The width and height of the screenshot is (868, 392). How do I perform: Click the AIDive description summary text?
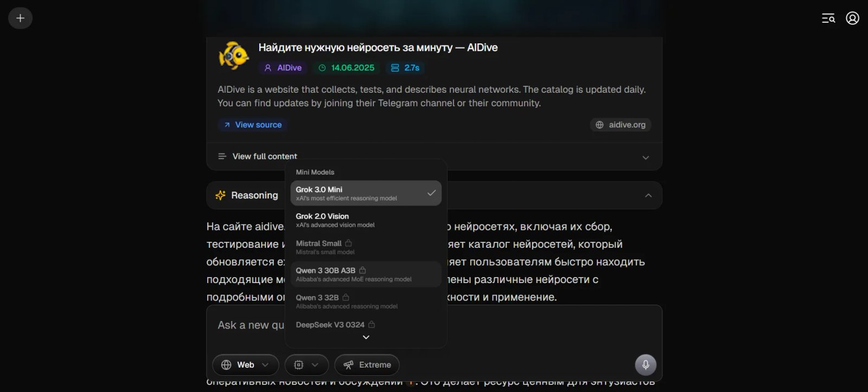[x=432, y=97]
